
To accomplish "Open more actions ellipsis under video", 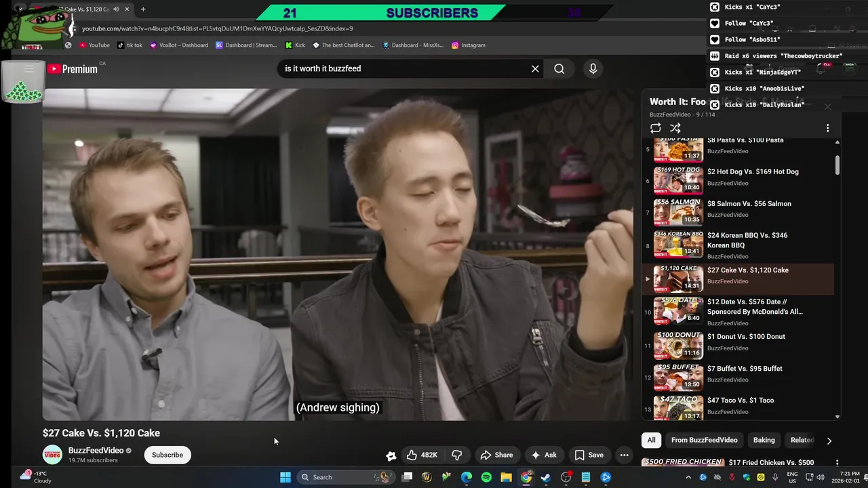I will [625, 455].
